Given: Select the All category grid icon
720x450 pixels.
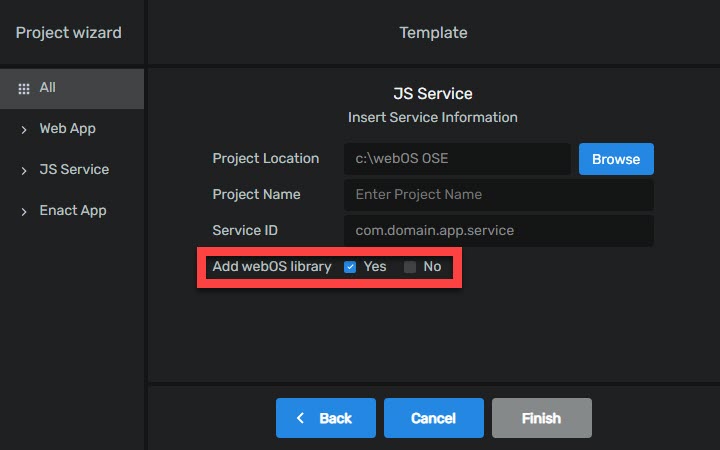Looking at the screenshot, I should (24, 89).
